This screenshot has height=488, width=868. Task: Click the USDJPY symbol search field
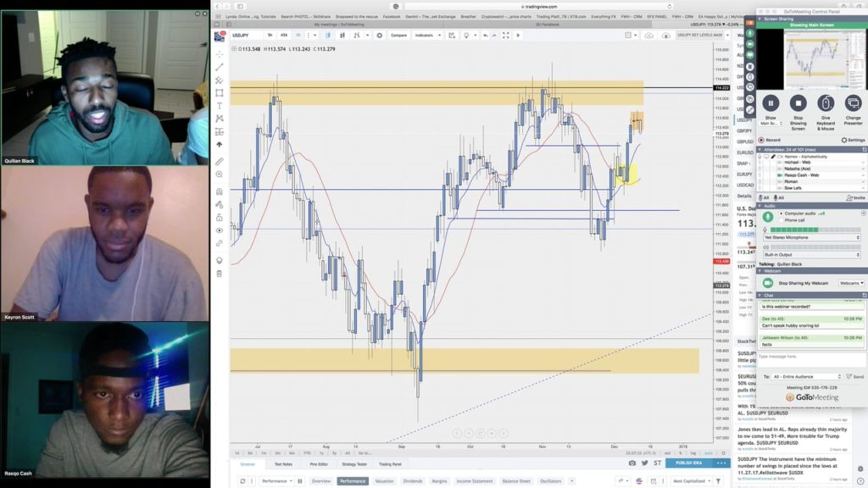coord(247,36)
